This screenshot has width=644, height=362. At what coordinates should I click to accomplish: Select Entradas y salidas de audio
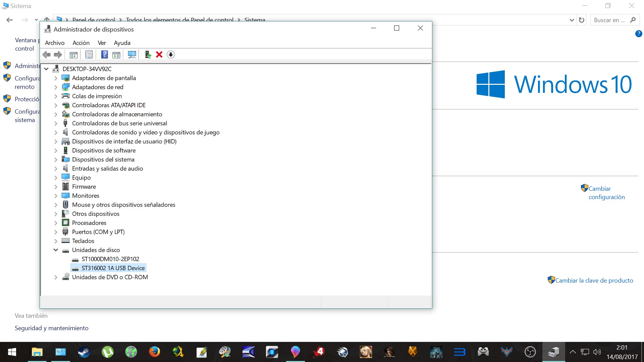(x=107, y=169)
